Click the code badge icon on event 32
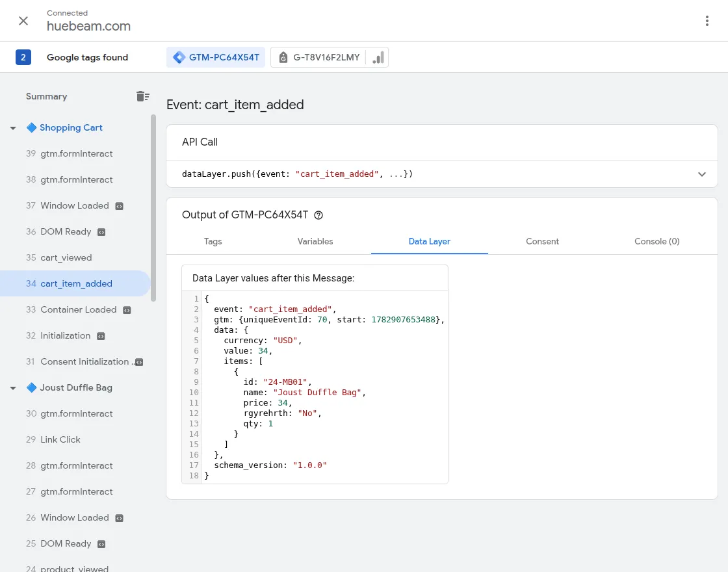Screen dimensions: 728x572 (101, 336)
